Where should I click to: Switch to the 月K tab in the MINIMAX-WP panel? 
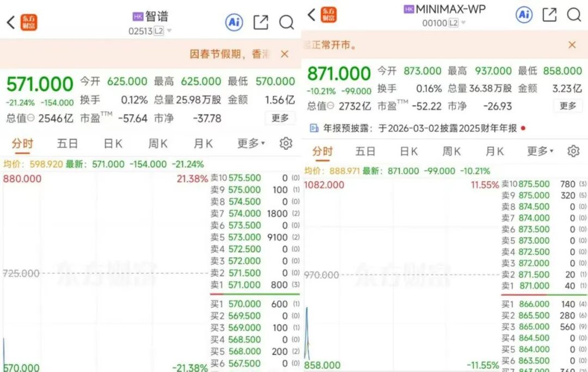(494, 151)
